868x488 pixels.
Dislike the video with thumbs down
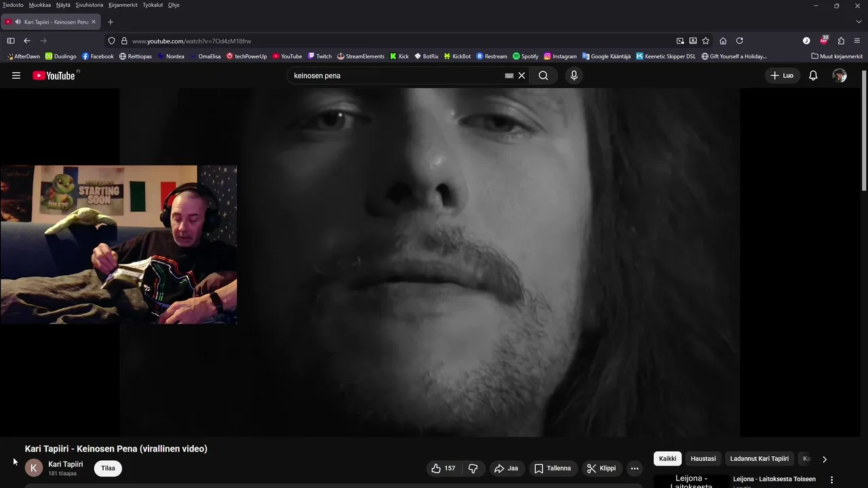tap(473, 468)
